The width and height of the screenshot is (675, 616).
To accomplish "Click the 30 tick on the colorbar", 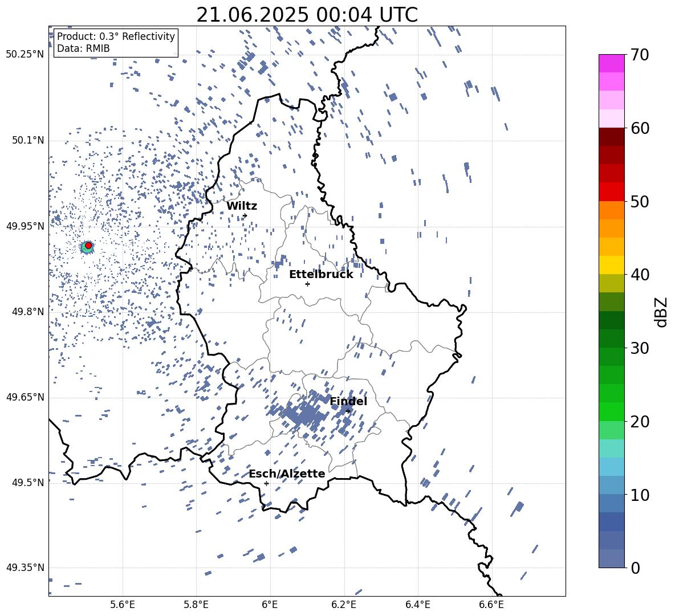I will click(640, 348).
